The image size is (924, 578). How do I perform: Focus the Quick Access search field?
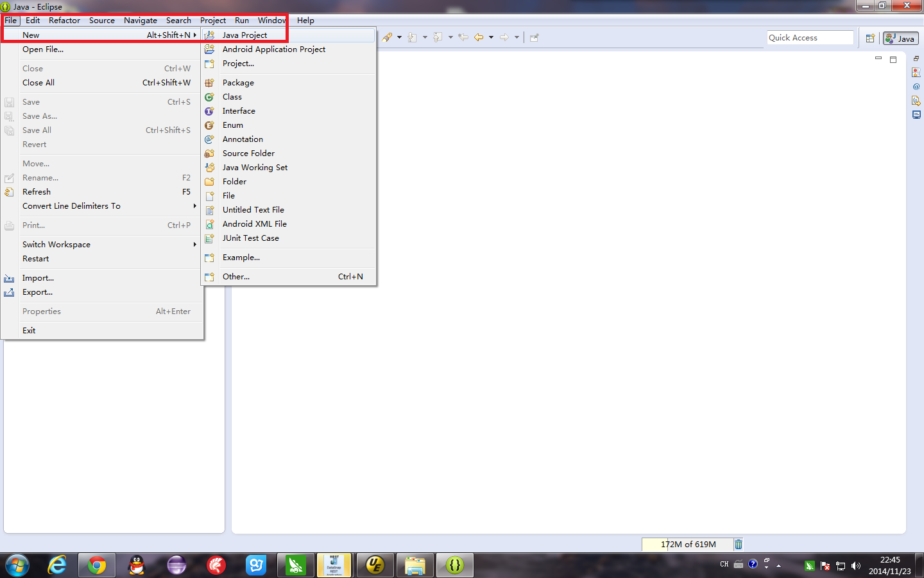pos(810,38)
